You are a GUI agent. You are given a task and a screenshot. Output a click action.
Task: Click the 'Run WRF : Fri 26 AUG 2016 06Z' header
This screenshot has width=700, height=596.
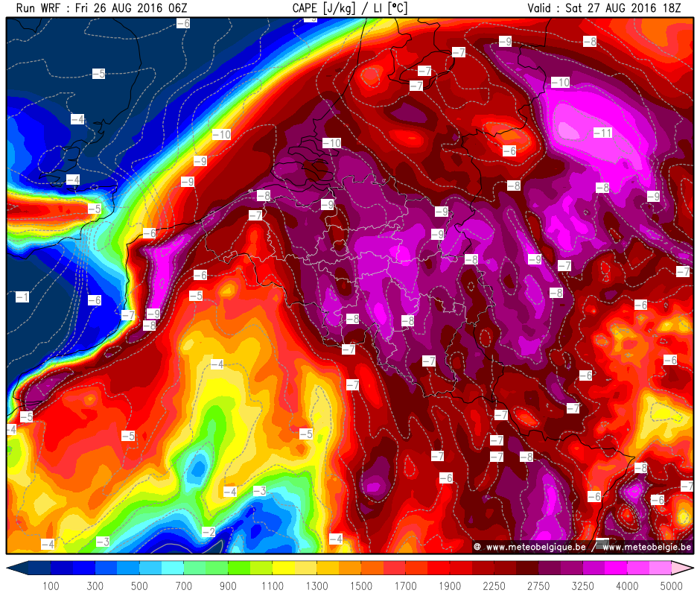pos(103,8)
